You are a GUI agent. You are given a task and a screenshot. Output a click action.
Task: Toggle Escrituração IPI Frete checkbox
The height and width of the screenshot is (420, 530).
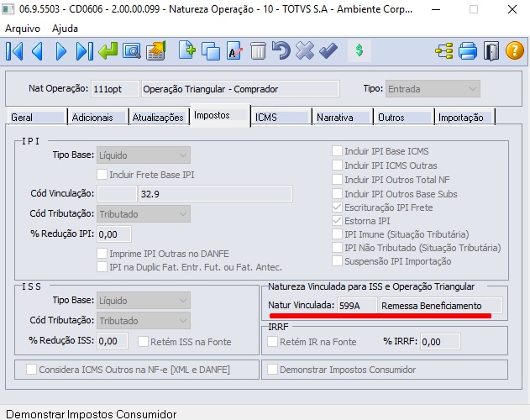click(337, 207)
